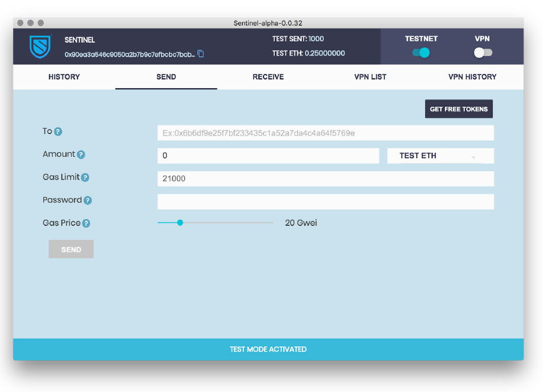Viewport: 543px width, 392px height.
Task: Adjust the Gas Price slider handle
Action: coord(180,223)
